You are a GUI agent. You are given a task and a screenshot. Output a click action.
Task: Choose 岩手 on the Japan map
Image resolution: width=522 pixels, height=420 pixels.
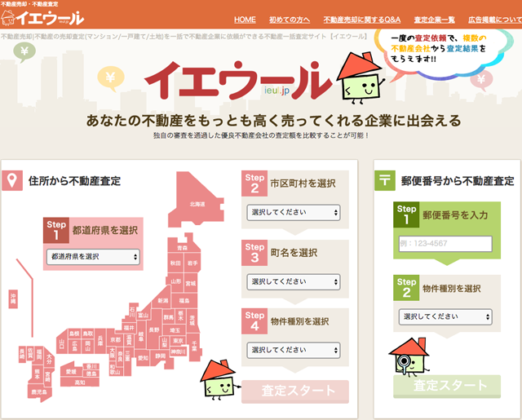point(192,263)
